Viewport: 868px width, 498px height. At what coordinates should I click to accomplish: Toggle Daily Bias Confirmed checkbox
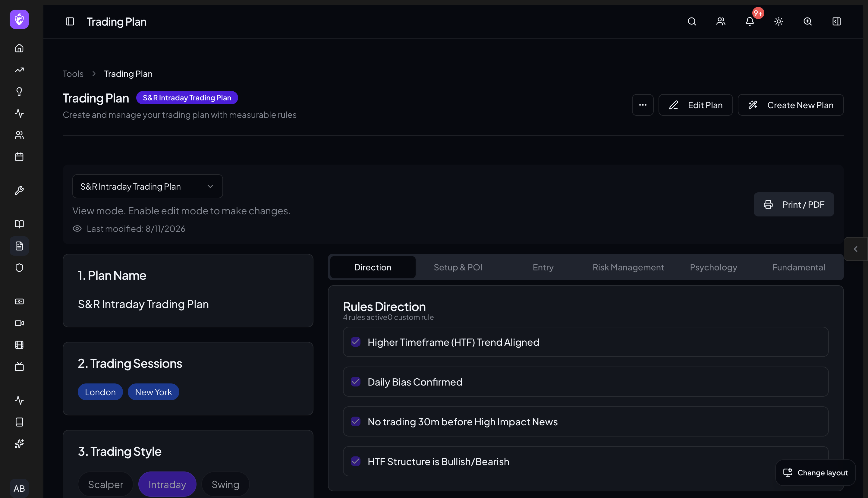356,382
